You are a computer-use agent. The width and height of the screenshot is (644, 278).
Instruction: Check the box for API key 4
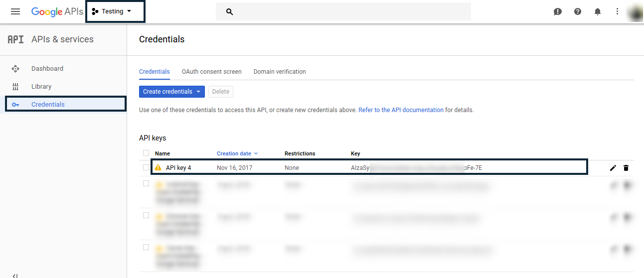coord(146,167)
